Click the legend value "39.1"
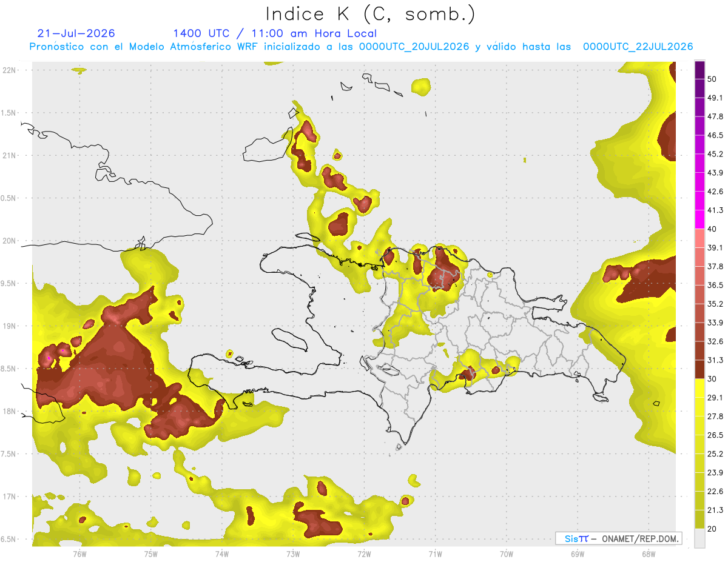This screenshot has width=728, height=562. pos(715,247)
